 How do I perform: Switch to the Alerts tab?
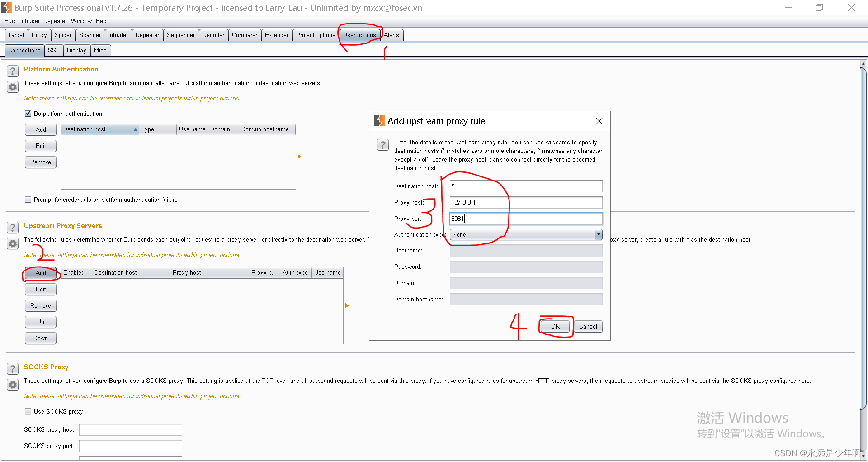[392, 35]
